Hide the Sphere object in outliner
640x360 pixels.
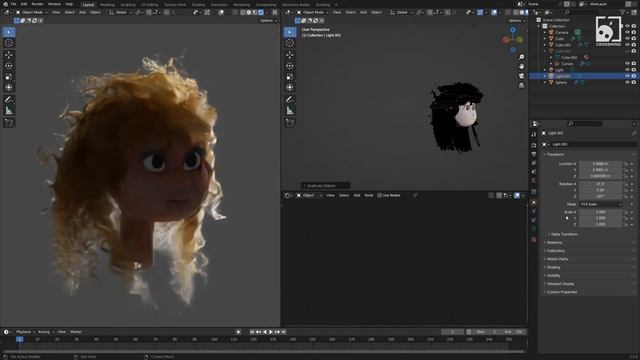click(627, 82)
